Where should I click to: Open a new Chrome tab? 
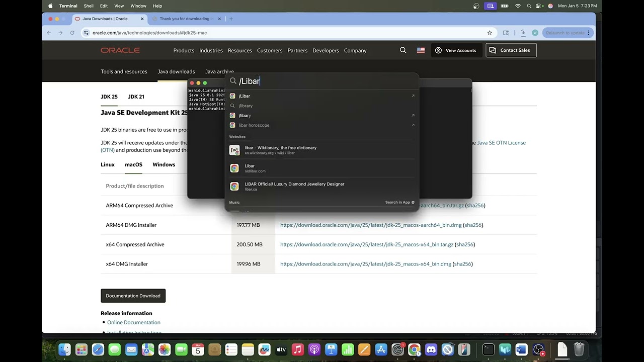coord(231,19)
